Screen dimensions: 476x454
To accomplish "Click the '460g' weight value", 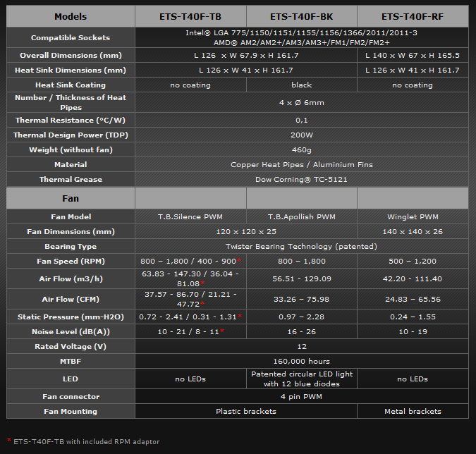I will tap(301, 150).
